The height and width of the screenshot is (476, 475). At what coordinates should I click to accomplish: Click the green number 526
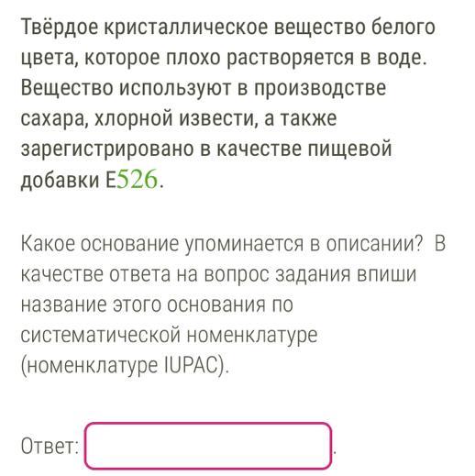tap(137, 179)
